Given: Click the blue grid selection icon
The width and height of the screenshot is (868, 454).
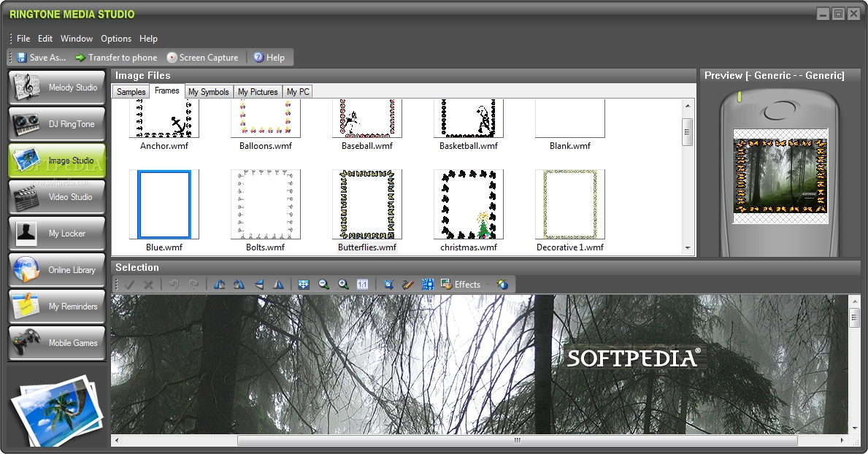Looking at the screenshot, I should pyautogui.click(x=427, y=285).
